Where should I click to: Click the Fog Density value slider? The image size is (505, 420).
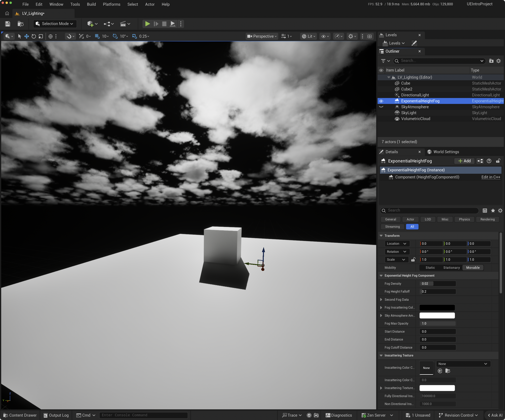(x=438, y=284)
